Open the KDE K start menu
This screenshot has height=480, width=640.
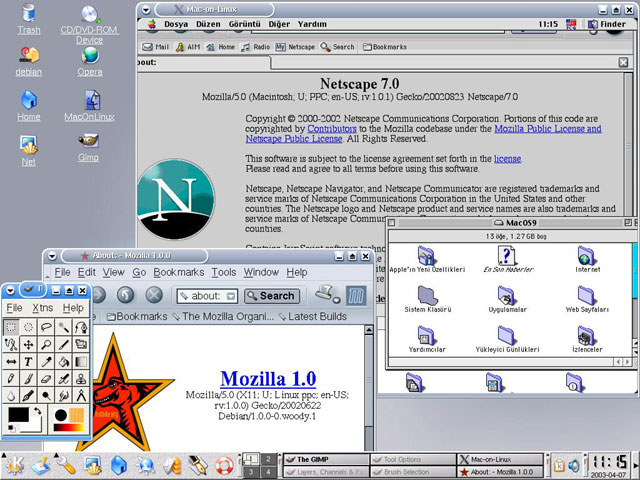click(14, 465)
